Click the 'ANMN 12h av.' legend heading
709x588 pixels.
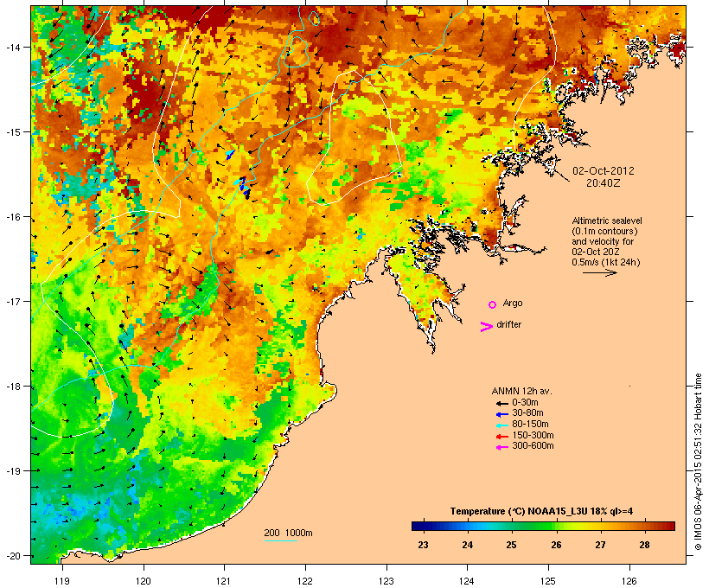point(521,391)
